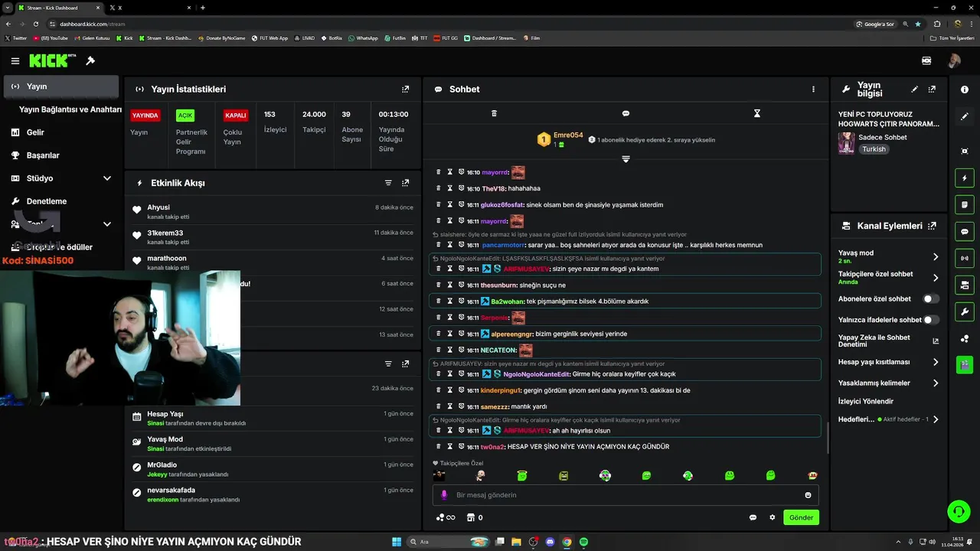Open Hesap yaşı kısıtlaması chevron
Viewport: 980px width, 551px height.
click(936, 362)
